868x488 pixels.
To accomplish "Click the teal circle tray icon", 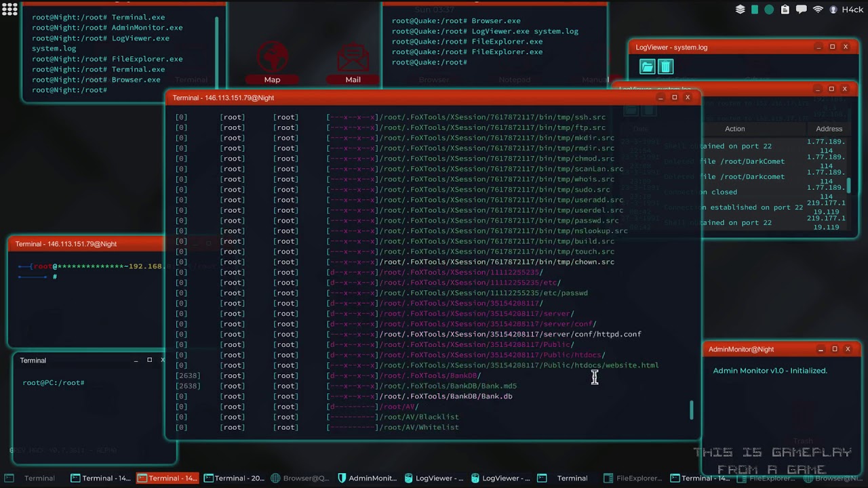I will [769, 9].
